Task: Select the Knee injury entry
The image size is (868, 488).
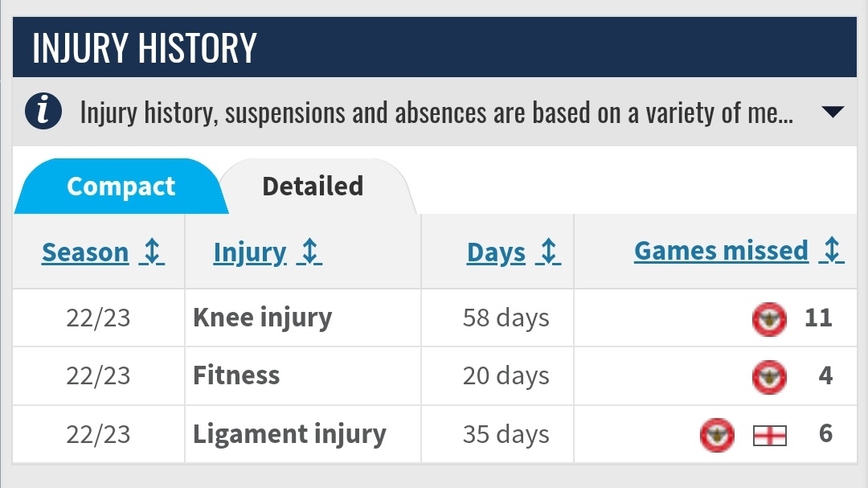Action: pos(262,318)
